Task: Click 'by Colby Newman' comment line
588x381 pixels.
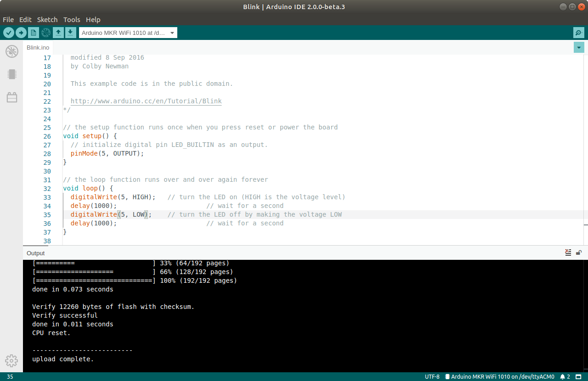Action: 100,66
